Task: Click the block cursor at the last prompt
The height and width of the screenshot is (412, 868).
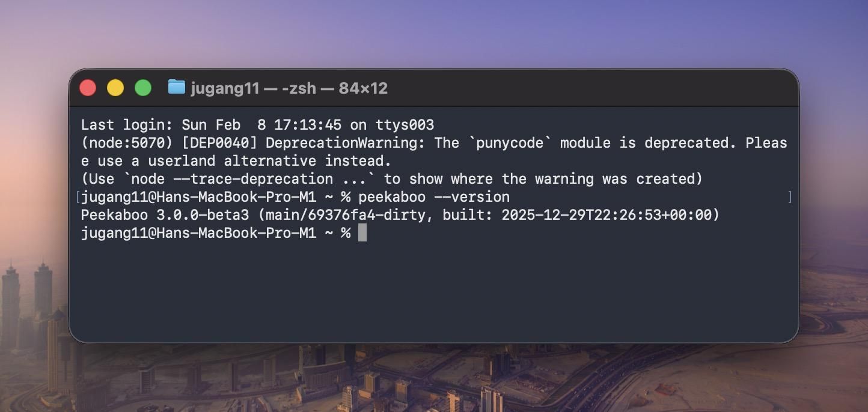Action: (362, 233)
